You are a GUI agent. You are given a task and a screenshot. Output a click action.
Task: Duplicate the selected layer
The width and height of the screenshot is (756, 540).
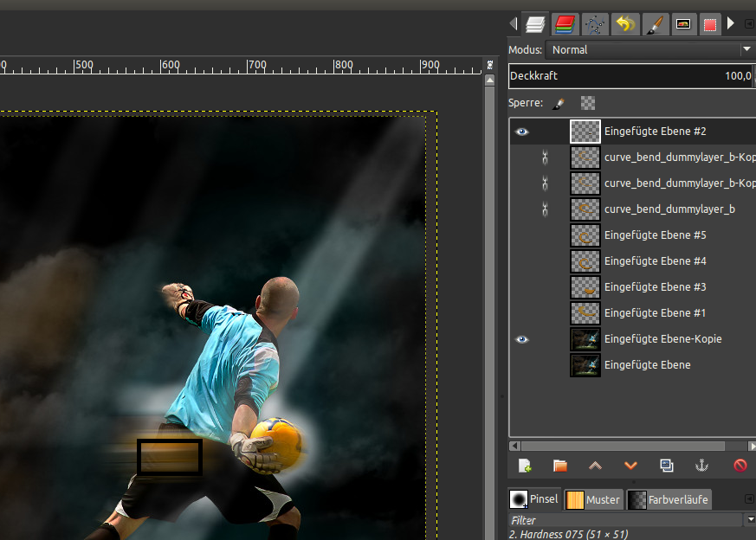(x=666, y=466)
